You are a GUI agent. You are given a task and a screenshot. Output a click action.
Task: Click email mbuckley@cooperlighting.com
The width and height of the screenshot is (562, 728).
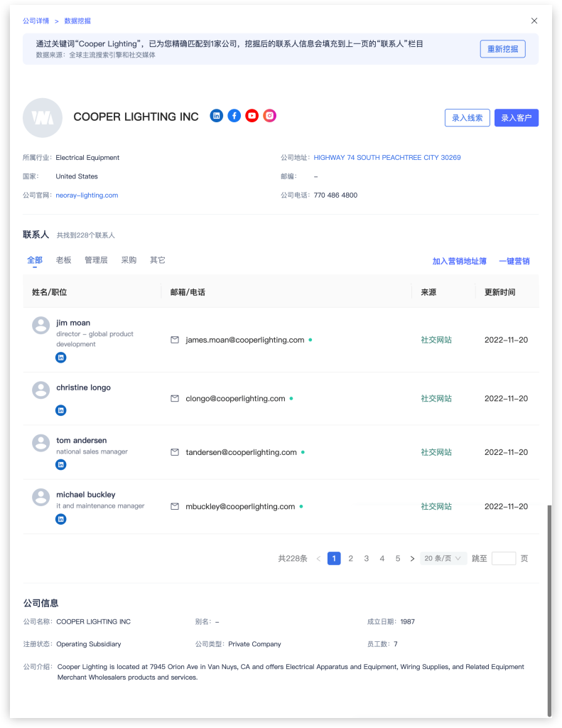240,506
